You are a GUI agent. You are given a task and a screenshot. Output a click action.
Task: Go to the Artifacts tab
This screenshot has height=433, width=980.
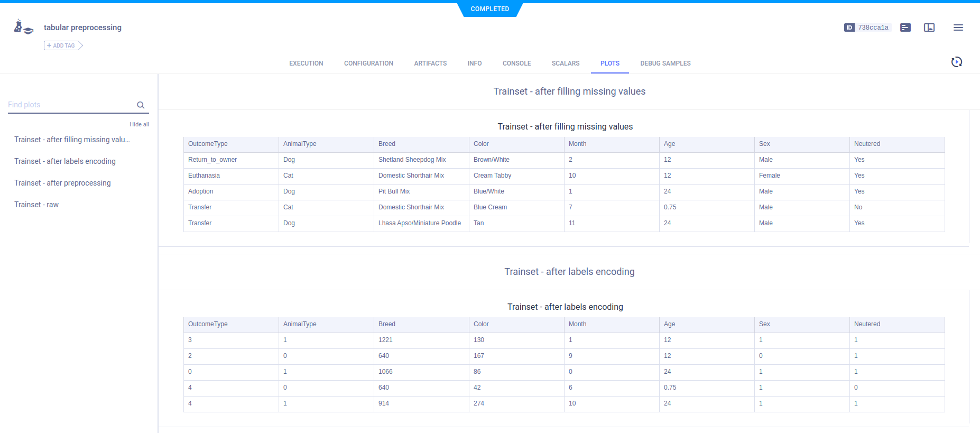click(430, 63)
